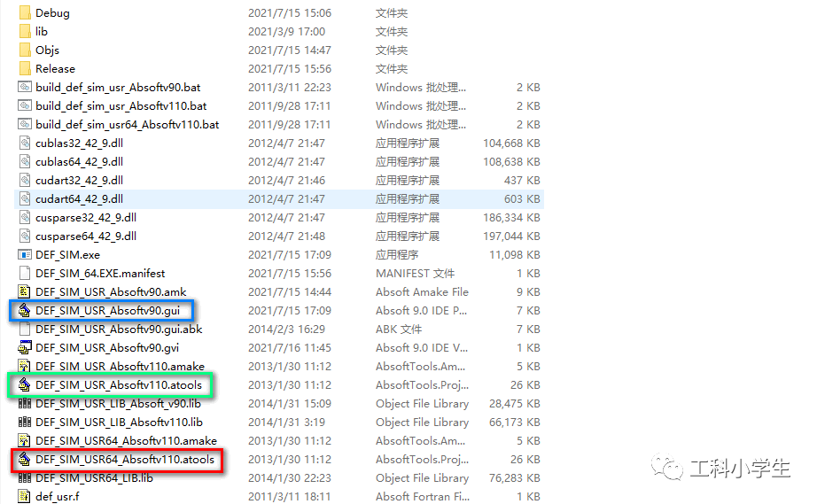Click the cublas32_42_9.dll file icon

[25, 143]
